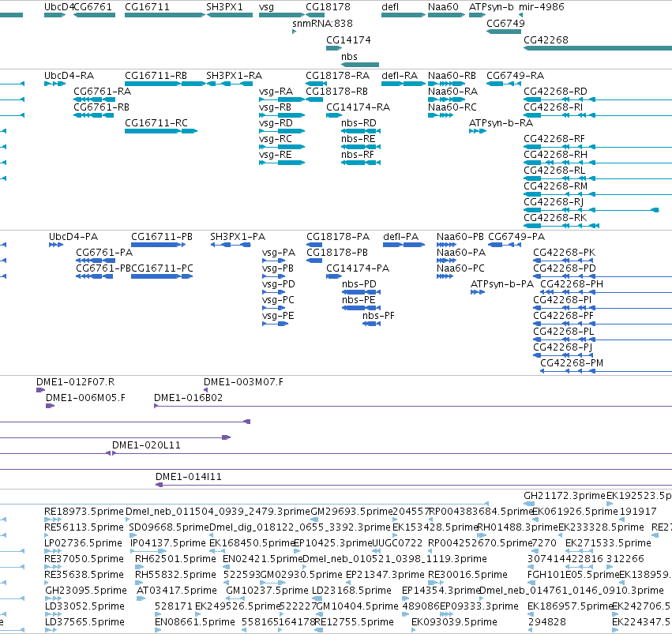This screenshot has height=634, width=672.
Task: Click the defl-PA protein label
Action: [400, 237]
